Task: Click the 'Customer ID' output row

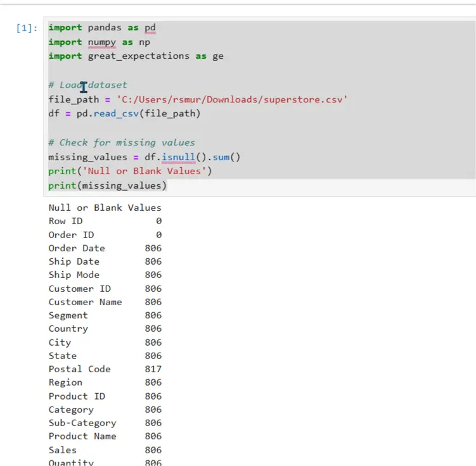Action: click(105, 289)
